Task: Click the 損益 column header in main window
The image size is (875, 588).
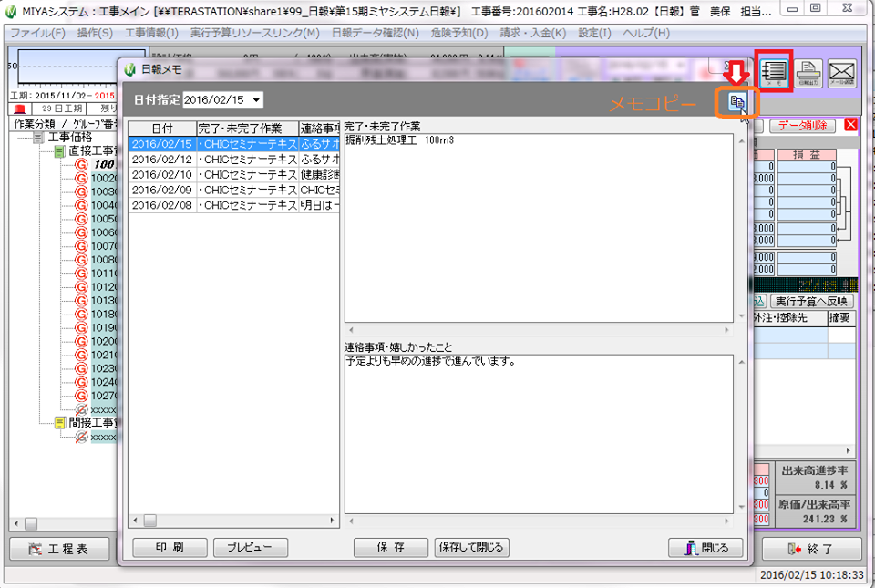Action: coord(807,155)
